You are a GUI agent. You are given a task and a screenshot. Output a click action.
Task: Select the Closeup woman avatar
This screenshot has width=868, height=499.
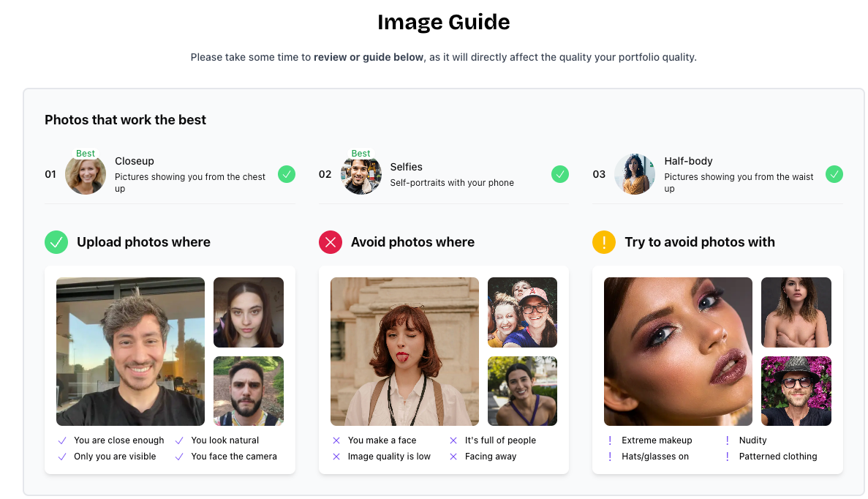(x=86, y=174)
